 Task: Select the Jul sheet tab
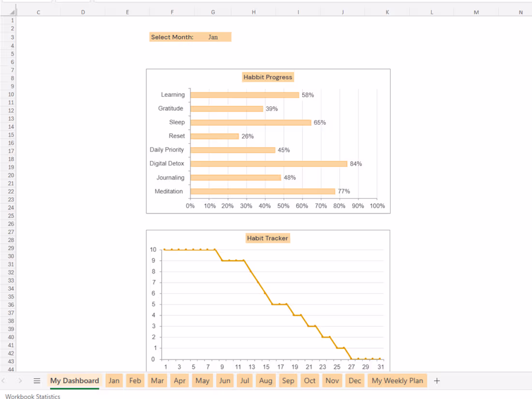(x=244, y=381)
